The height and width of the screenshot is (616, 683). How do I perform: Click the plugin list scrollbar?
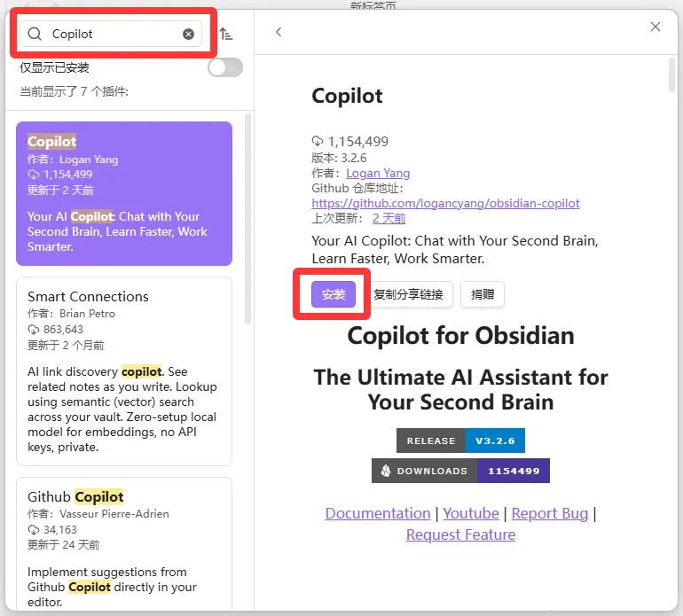[247, 219]
